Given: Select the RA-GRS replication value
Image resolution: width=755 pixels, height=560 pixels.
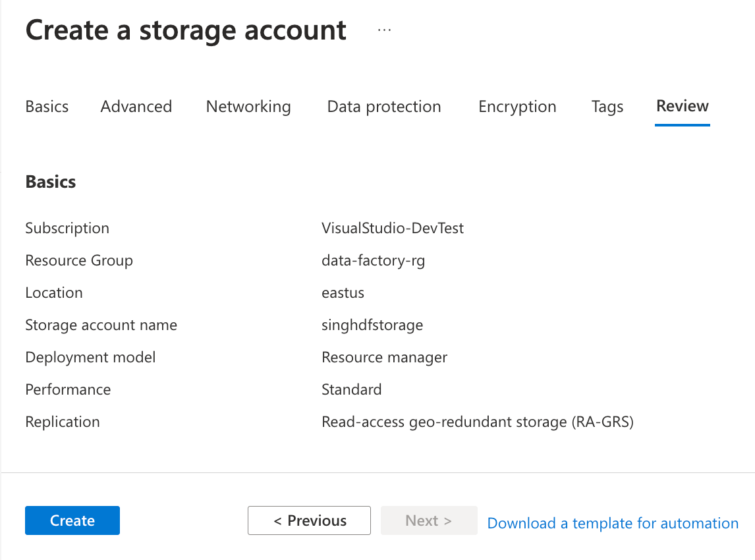Looking at the screenshot, I should 478,422.
